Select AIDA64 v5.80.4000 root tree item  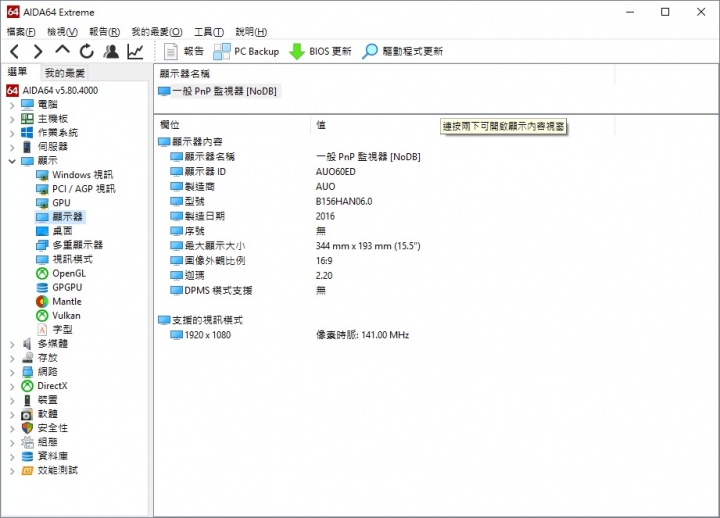[x=60, y=90]
